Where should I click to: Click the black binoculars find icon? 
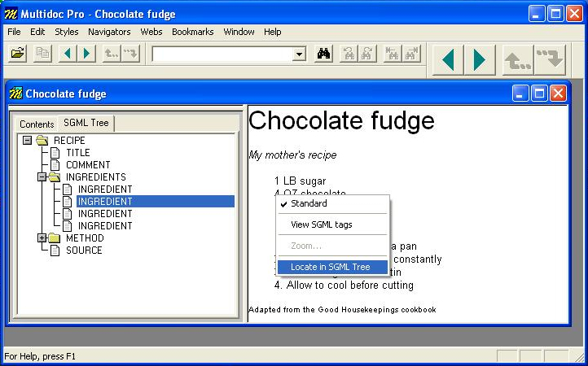tap(323, 54)
